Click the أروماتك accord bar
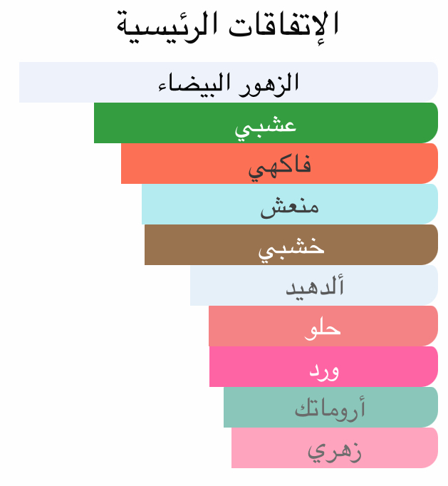 coord(330,408)
